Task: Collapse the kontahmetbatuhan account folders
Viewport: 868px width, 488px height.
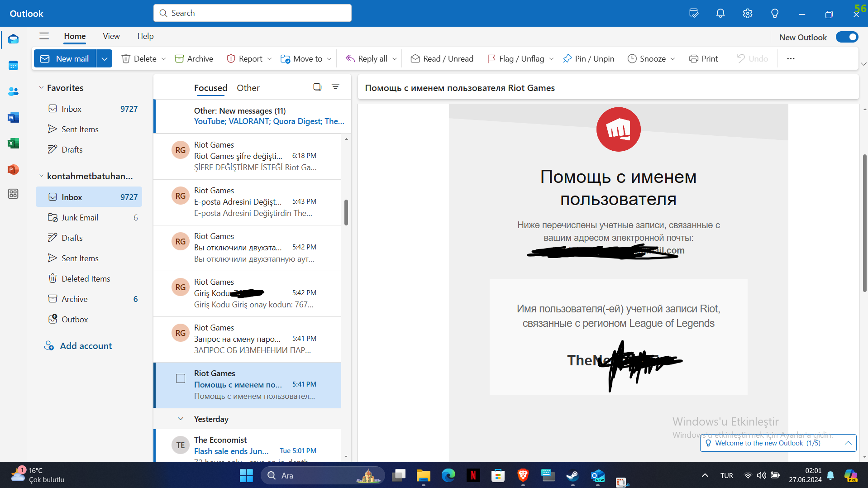Action: click(x=41, y=176)
